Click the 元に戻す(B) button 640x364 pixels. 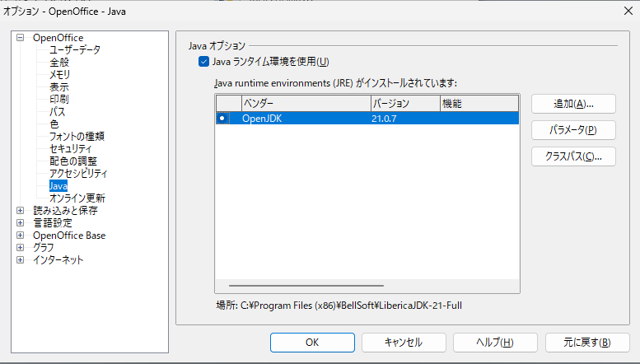pos(587,343)
